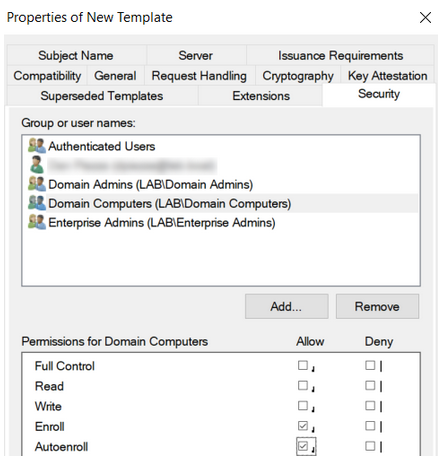Open the Cryptography tab
The height and width of the screenshot is (458, 438).
click(298, 76)
